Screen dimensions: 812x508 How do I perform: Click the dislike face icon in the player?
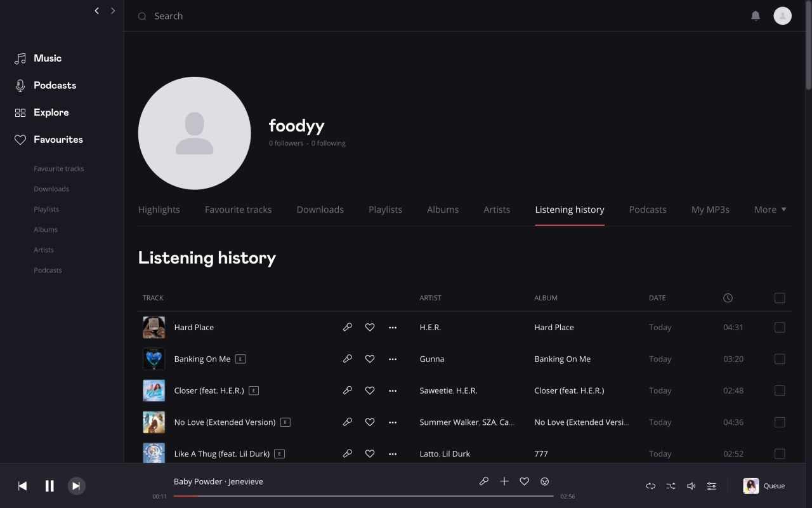click(544, 481)
